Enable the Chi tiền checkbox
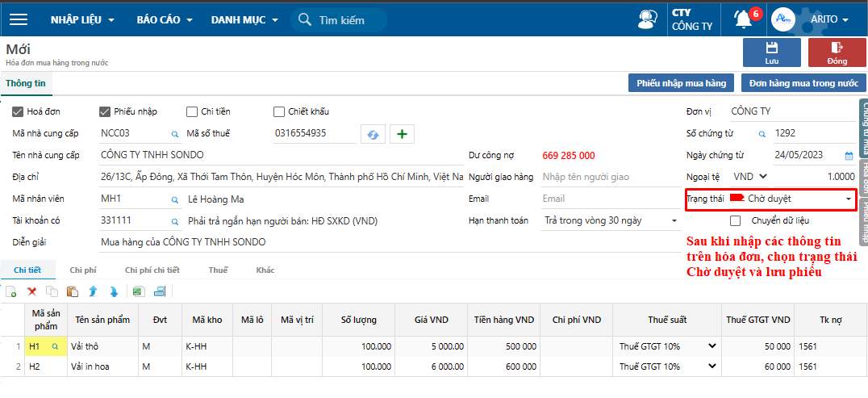Viewport: 868px width, 398px height. (x=192, y=112)
